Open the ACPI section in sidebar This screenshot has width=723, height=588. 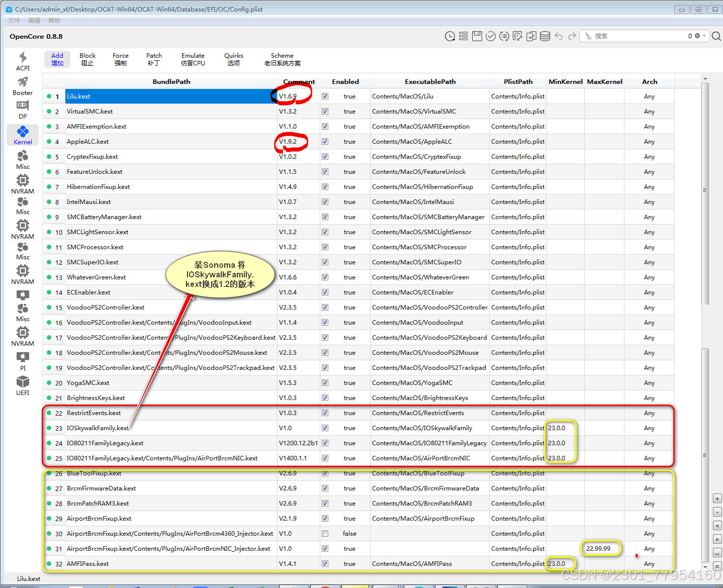23,61
